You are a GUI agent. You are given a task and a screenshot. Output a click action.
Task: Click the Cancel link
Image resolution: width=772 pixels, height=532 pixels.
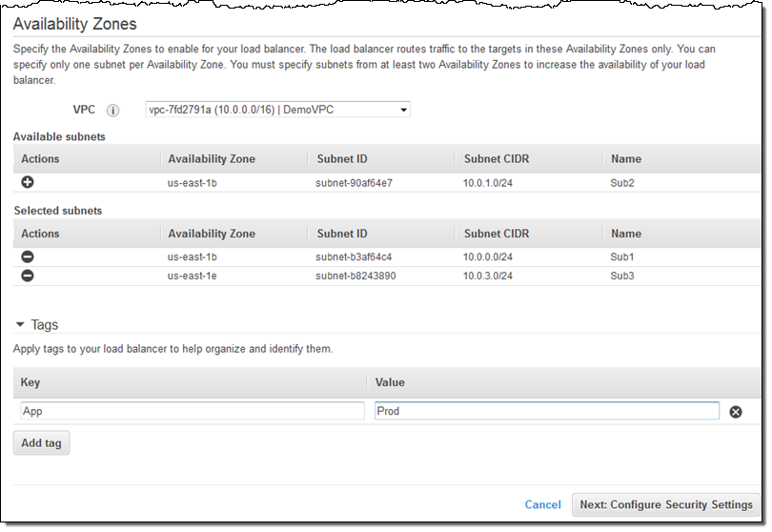tap(542, 504)
